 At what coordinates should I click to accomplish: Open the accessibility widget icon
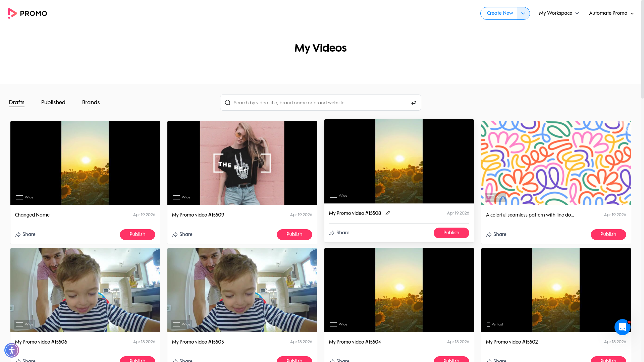pos(12,350)
